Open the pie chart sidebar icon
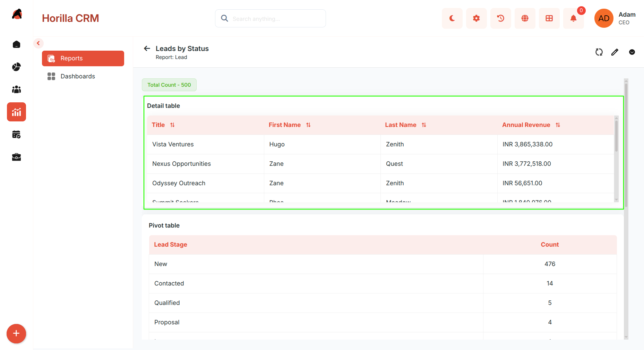The height and width of the screenshot is (350, 644). tap(16, 67)
